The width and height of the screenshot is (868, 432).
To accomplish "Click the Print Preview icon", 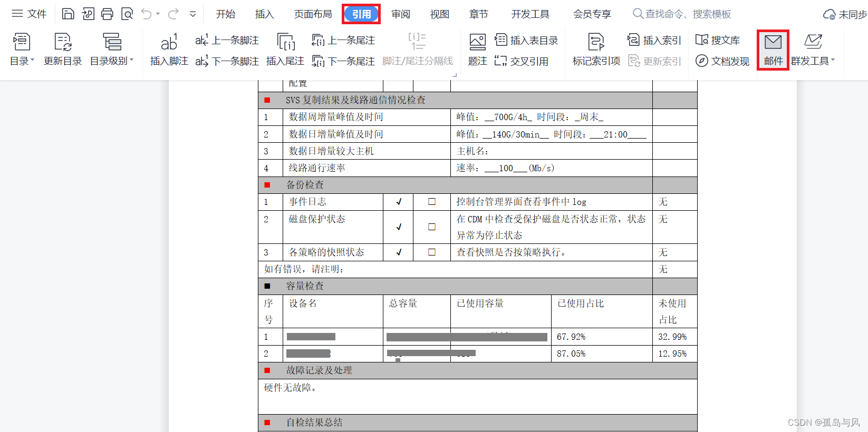I will pyautogui.click(x=127, y=14).
